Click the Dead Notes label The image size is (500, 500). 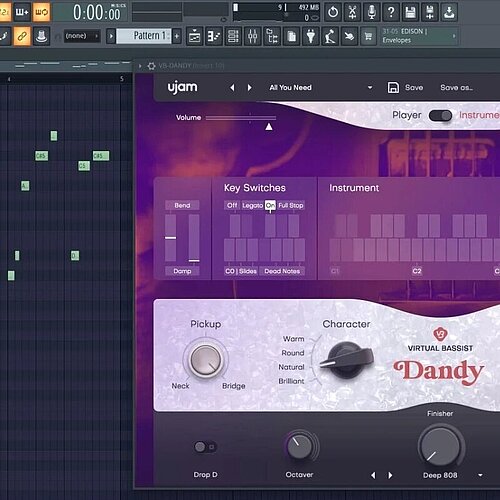[x=282, y=271]
